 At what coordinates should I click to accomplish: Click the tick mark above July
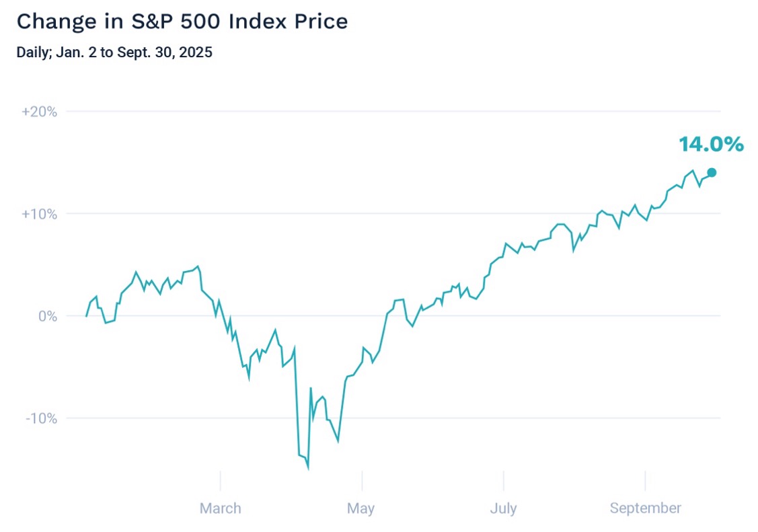click(x=504, y=481)
